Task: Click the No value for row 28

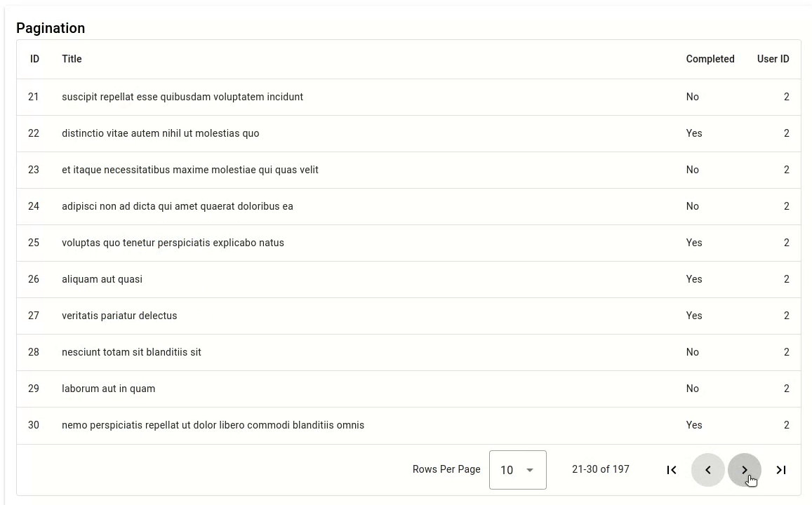Action: tap(693, 352)
